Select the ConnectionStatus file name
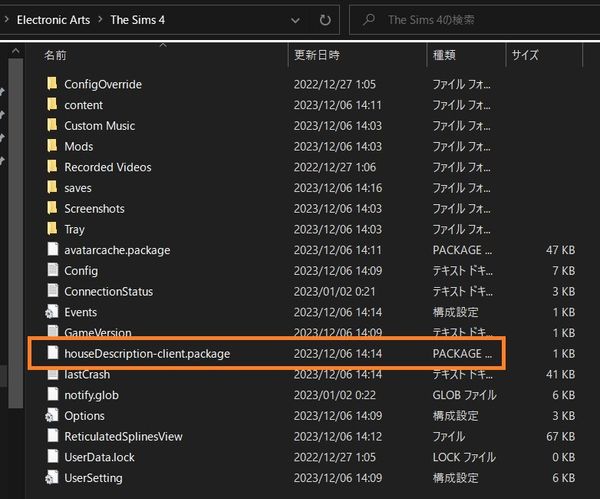Image resolution: width=600 pixels, height=499 pixels. click(109, 291)
